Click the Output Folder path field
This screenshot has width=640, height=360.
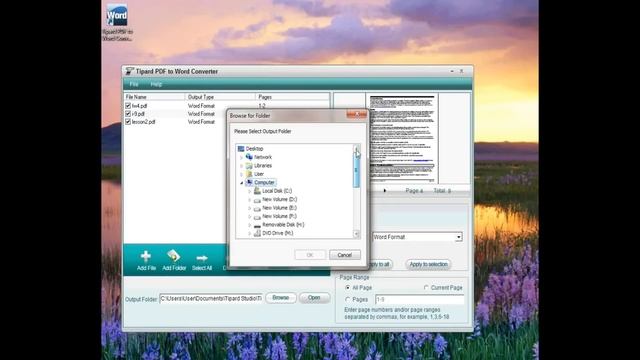211,299
